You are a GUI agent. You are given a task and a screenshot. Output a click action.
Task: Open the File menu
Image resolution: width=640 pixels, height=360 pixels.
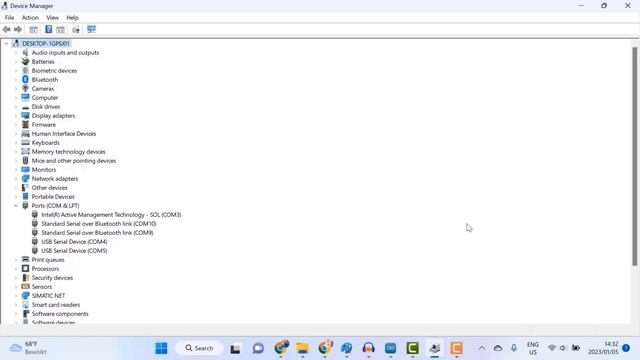(x=9, y=18)
